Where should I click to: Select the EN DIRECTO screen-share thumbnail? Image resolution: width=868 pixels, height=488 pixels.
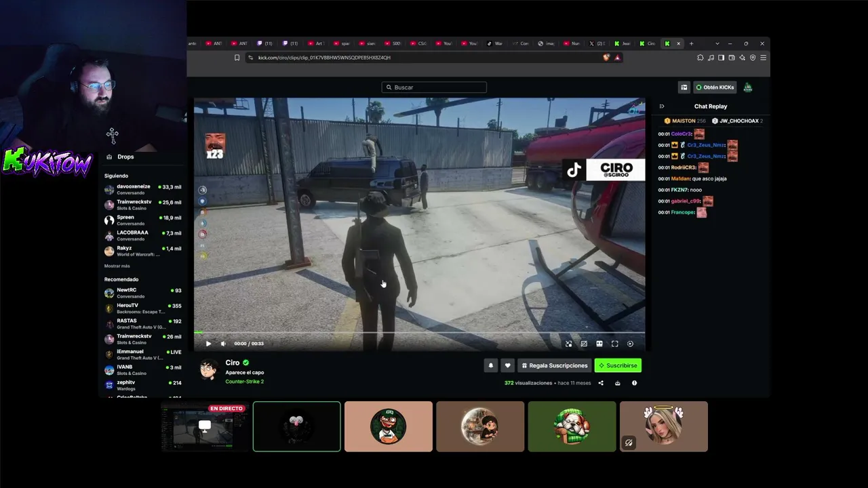click(203, 426)
